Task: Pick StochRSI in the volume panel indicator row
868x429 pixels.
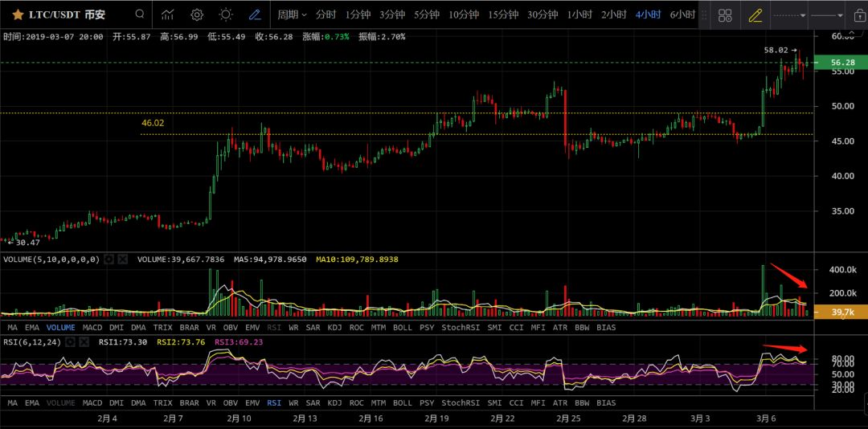Action: tap(461, 327)
